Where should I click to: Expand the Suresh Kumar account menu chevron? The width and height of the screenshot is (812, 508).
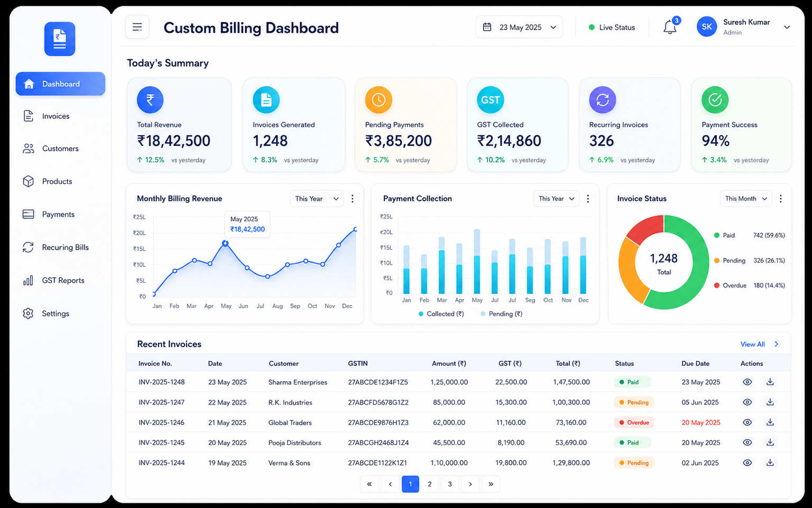tap(787, 27)
